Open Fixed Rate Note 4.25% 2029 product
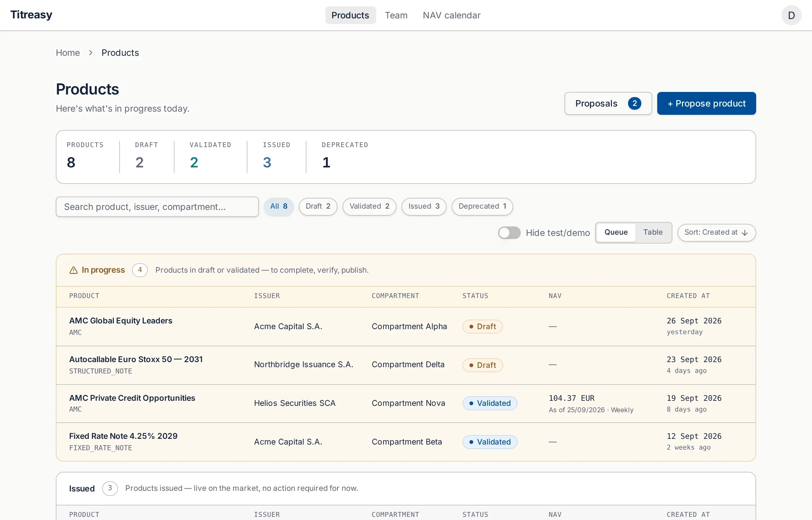This screenshot has height=520, width=812. point(123,436)
